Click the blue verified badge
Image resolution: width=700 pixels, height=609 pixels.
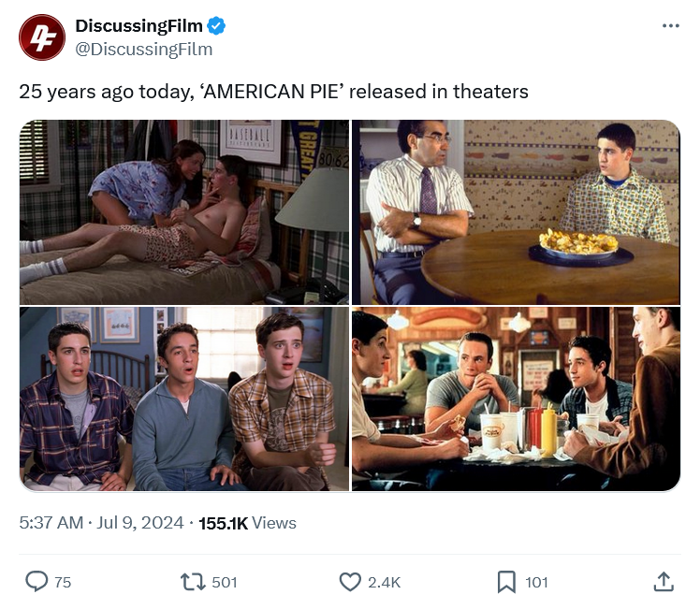pos(216,26)
